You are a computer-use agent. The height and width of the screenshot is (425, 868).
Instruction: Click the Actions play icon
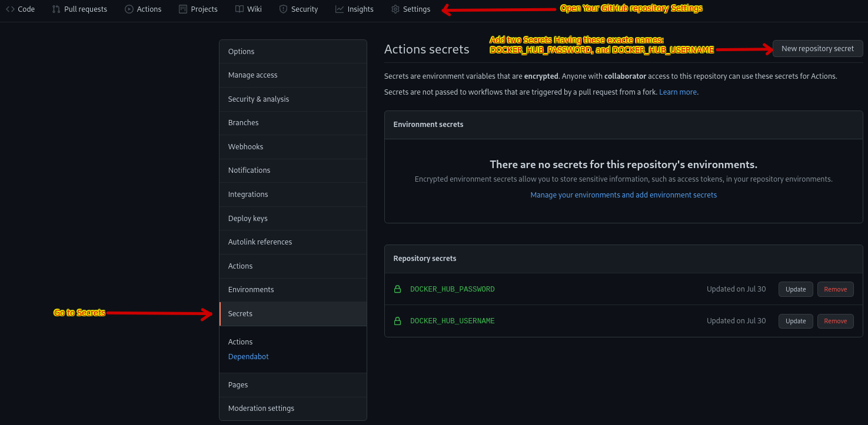point(129,9)
